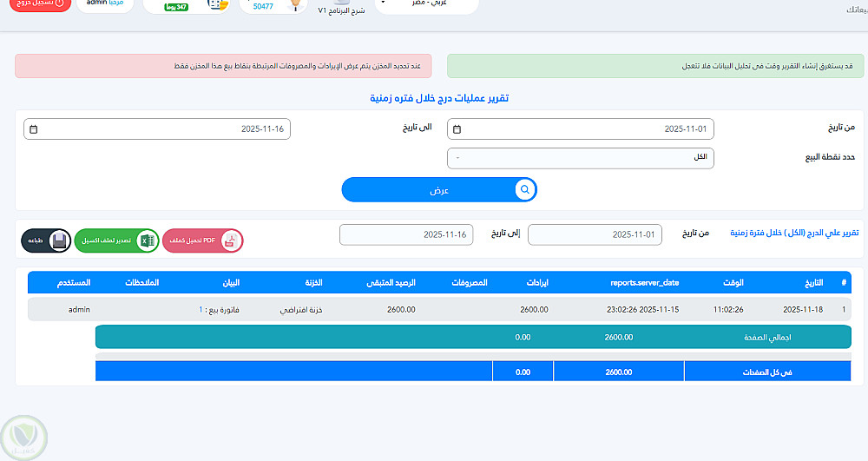This screenshot has width=868, height=461.
Task: Click the PDF file icon
Action: [230, 240]
